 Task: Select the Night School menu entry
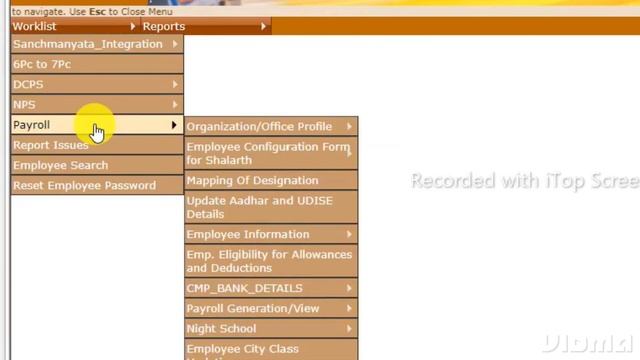271,329
